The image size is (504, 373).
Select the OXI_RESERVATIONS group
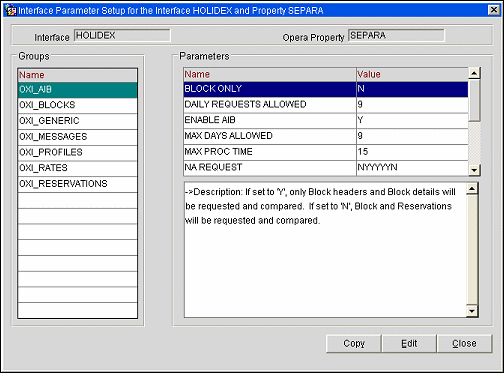(77, 184)
